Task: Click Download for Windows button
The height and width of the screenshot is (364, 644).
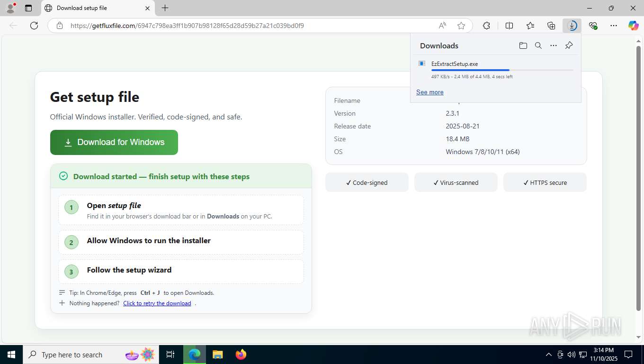Action: pyautogui.click(x=114, y=142)
